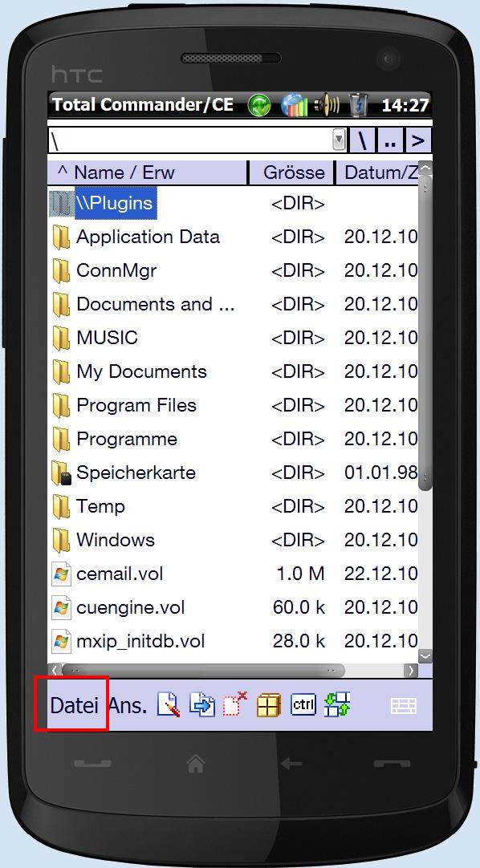Viewport: 480px width, 868px height.
Task: Click the copy files icon
Action: pyautogui.click(x=202, y=704)
